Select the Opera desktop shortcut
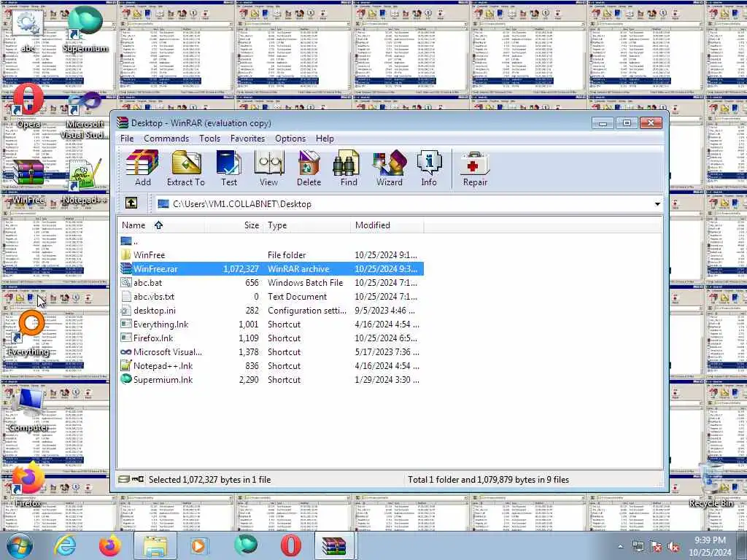The height and width of the screenshot is (560, 747). (x=28, y=106)
